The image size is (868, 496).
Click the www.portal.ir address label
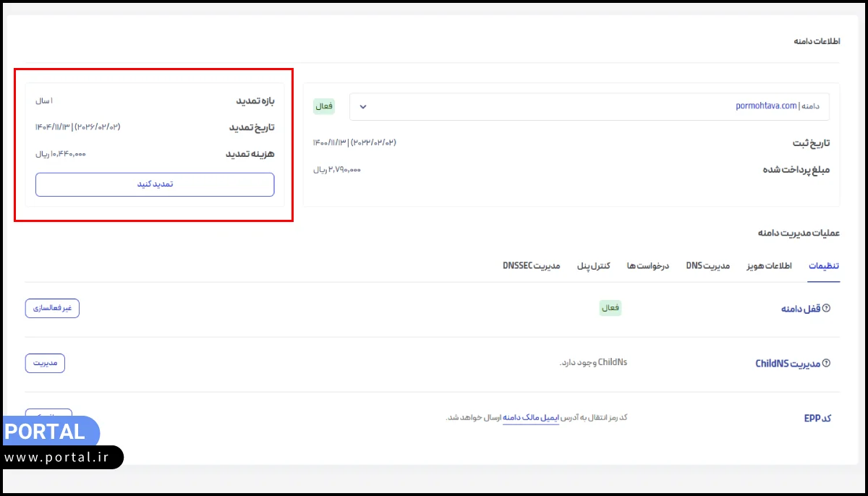(x=61, y=458)
